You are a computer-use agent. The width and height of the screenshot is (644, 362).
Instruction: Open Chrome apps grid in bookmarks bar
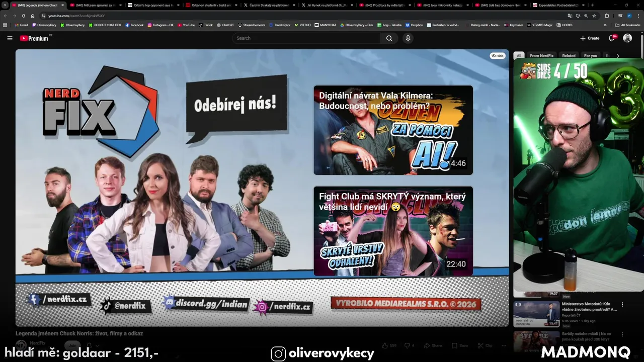[x=5, y=25]
